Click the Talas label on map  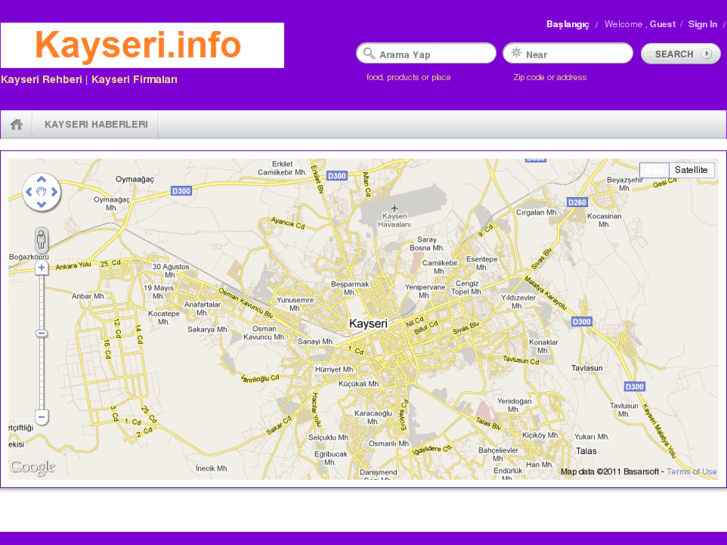[x=586, y=451]
